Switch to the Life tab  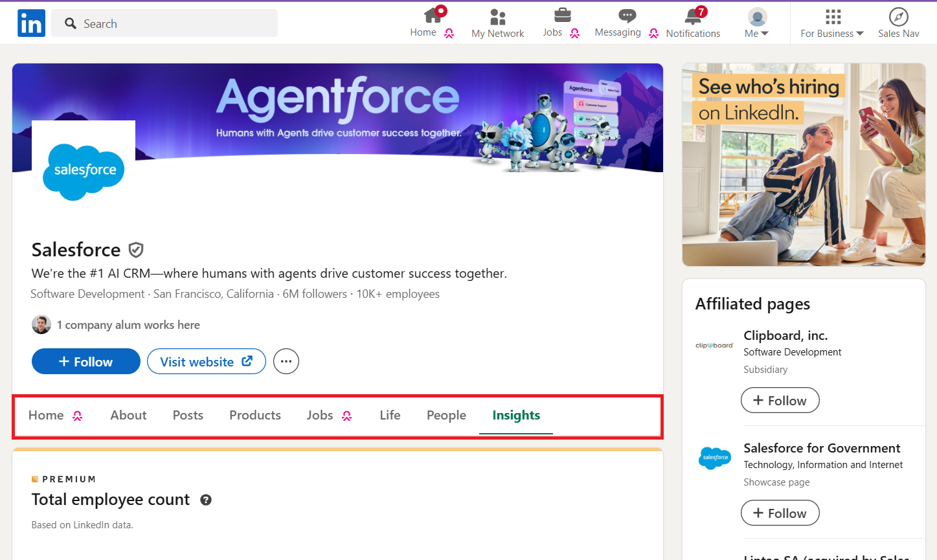[390, 416]
